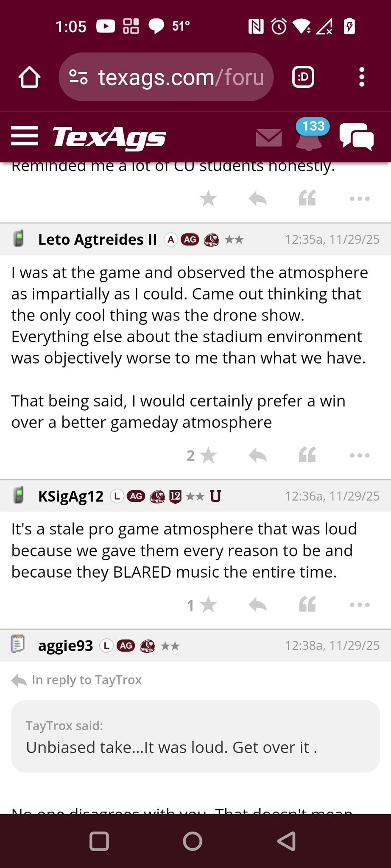Star KSigAg12's post
The width and height of the screenshot is (391, 868).
pyautogui.click(x=208, y=605)
